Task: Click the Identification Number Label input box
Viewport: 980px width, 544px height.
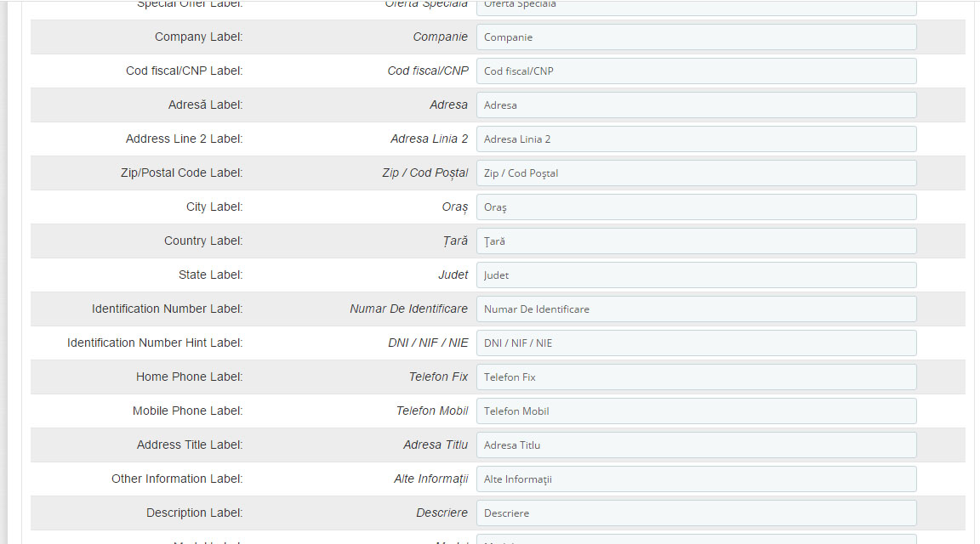Action: [696, 309]
